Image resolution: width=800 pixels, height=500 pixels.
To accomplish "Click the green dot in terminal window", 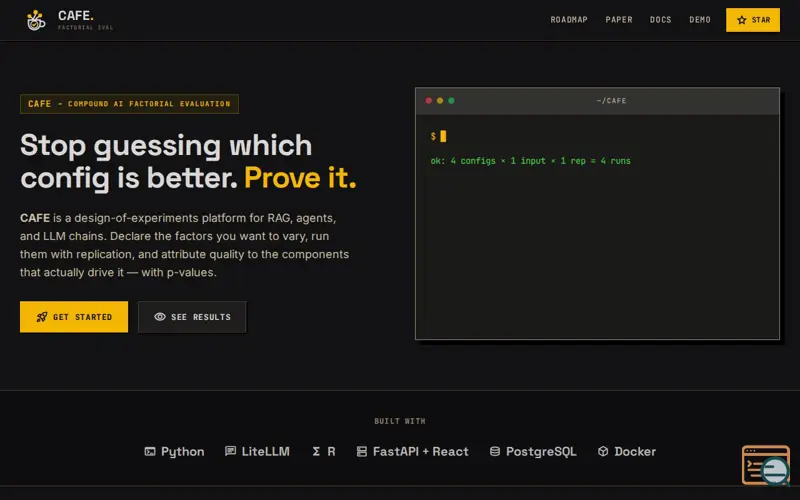I will (451, 101).
